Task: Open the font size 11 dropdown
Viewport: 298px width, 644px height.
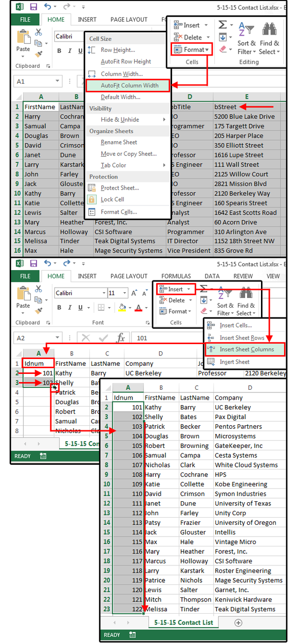Action: 124,293
